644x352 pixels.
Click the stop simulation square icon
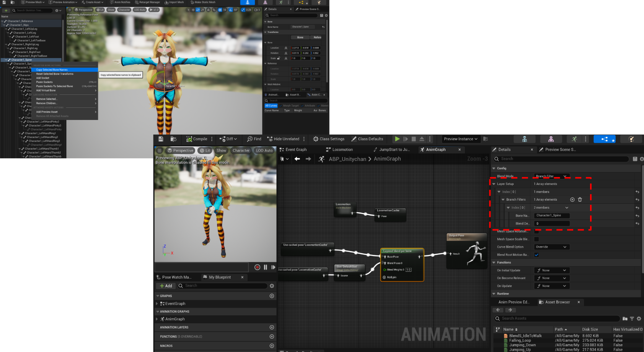pos(414,139)
